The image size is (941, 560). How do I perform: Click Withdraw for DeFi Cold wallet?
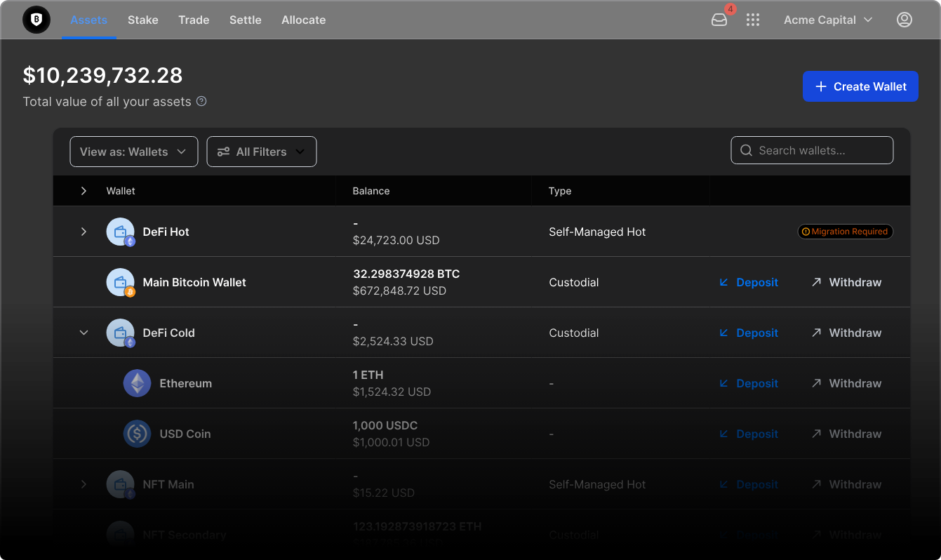point(846,333)
